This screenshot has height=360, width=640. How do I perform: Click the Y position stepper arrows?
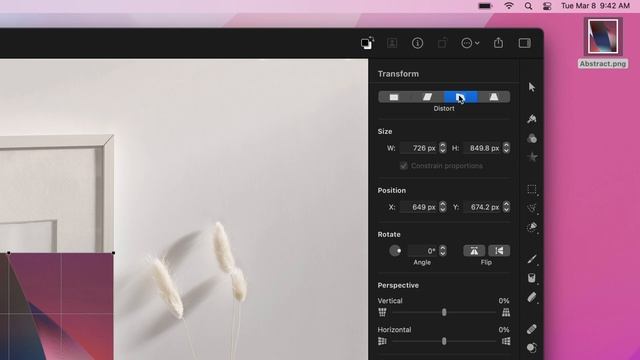pyautogui.click(x=506, y=207)
